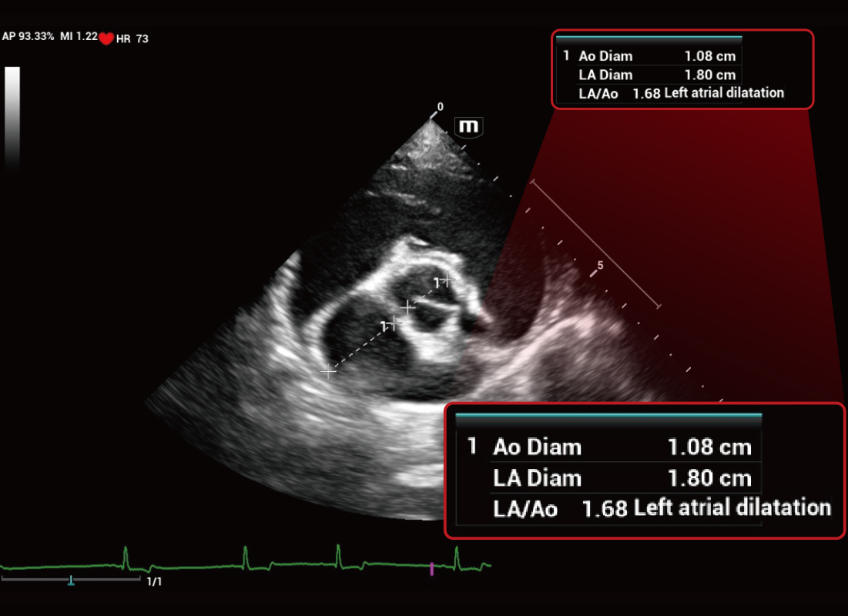The image size is (848, 616).
Task: Click the depth scale 5 marker
Action: [x=600, y=265]
